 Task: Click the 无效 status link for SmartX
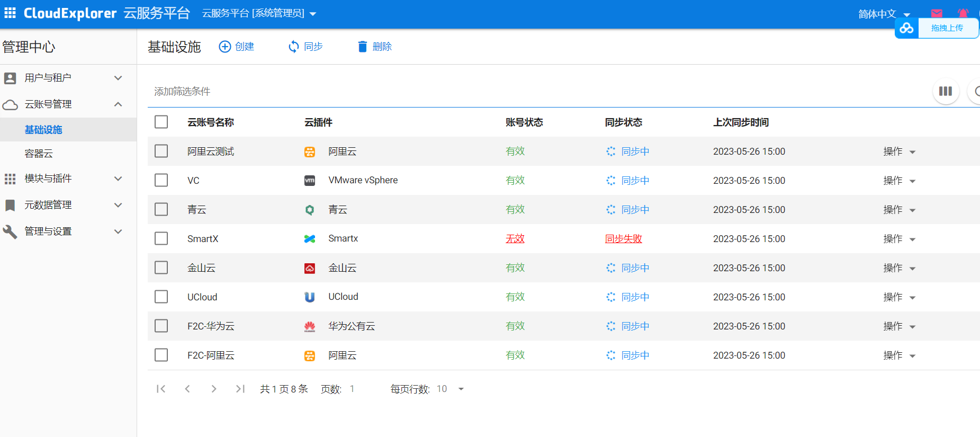[515, 239]
